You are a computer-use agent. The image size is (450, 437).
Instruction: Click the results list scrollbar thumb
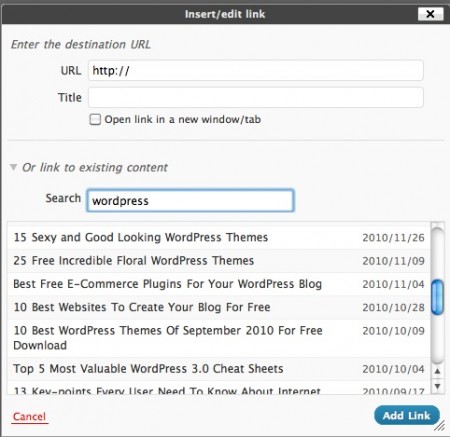tap(437, 297)
